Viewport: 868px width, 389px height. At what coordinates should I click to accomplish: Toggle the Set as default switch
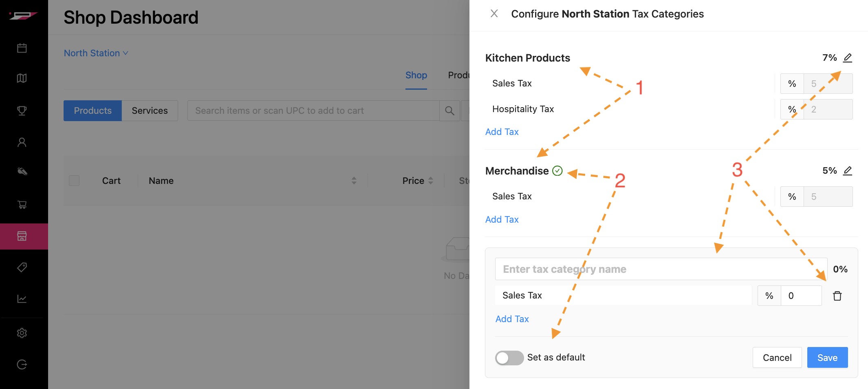tap(509, 358)
